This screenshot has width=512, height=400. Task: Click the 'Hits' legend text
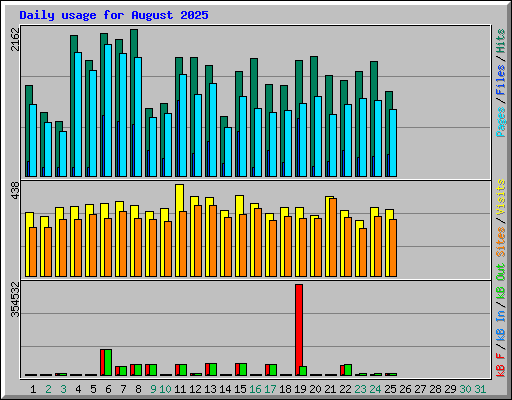[x=500, y=41]
